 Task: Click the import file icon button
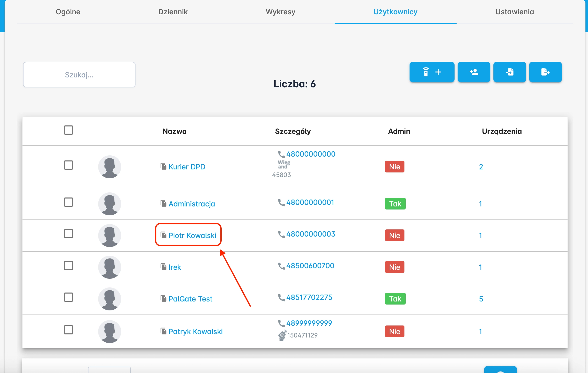coord(510,72)
